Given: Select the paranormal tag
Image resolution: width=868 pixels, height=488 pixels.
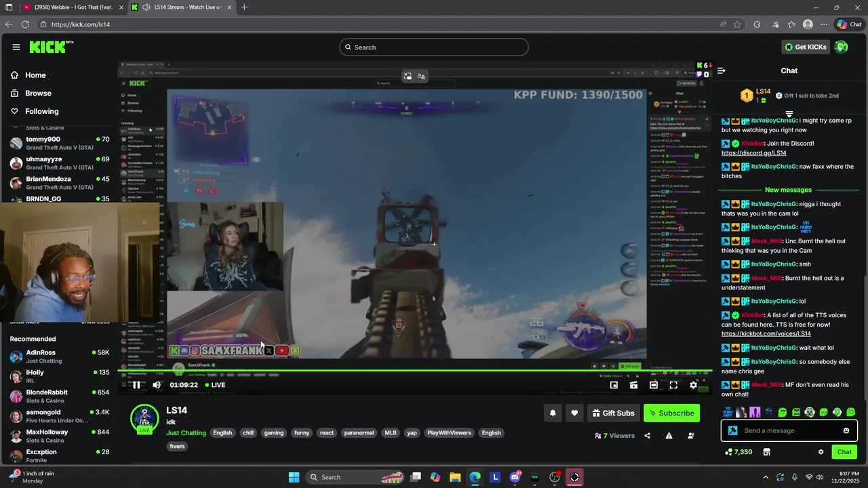Looking at the screenshot, I should (359, 432).
